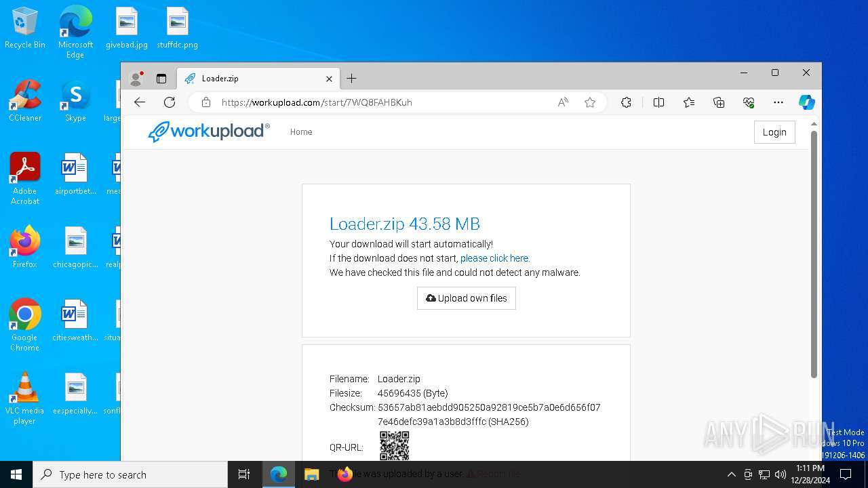Open Google Chrome desktop shortcut
868x488 pixels.
pos(25,325)
